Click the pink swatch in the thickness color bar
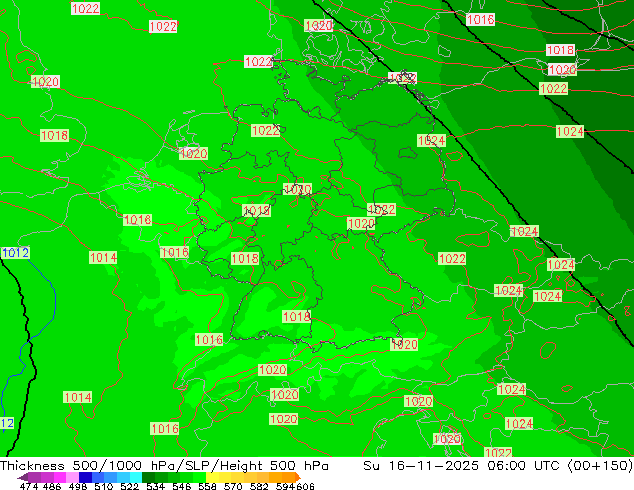Image resolution: width=634 pixels, height=490 pixels. (72, 477)
